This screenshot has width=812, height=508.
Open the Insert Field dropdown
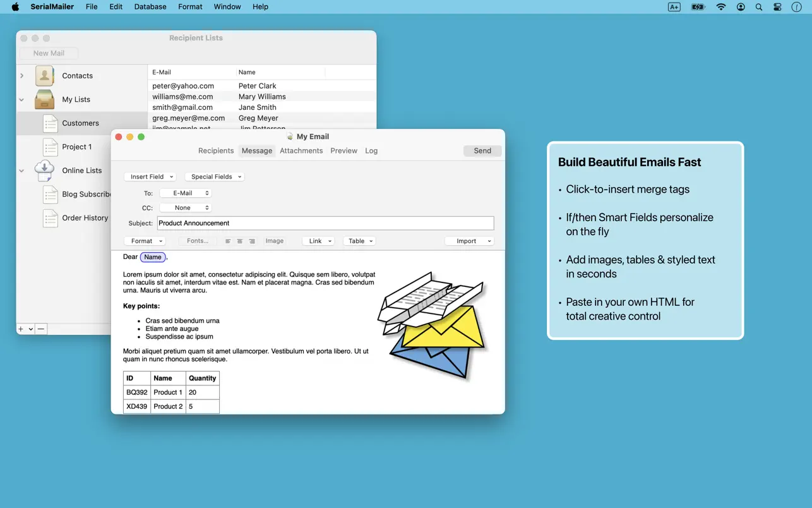point(150,176)
